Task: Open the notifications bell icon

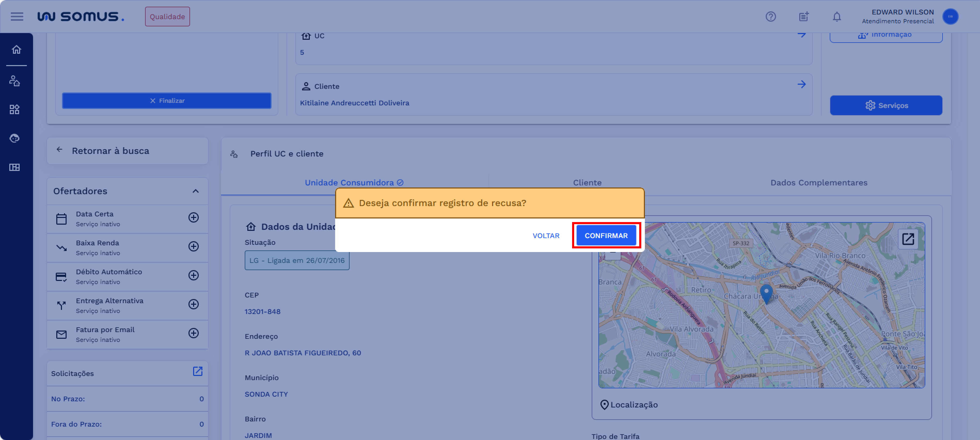Action: tap(836, 16)
